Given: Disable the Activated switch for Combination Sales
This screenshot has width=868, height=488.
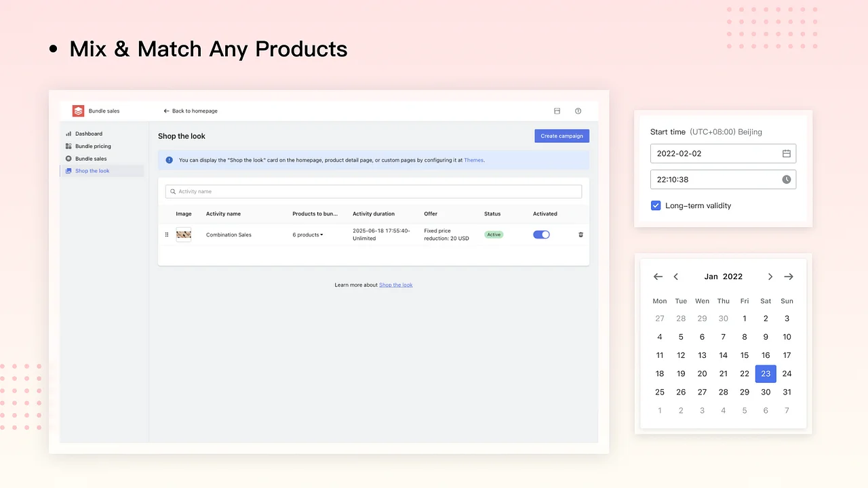Looking at the screenshot, I should point(541,235).
